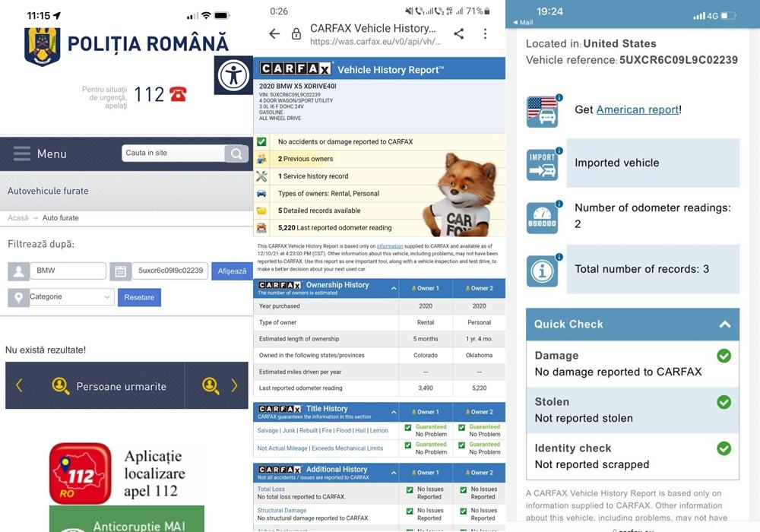Tap the share icon in browser toolbar

(x=458, y=33)
